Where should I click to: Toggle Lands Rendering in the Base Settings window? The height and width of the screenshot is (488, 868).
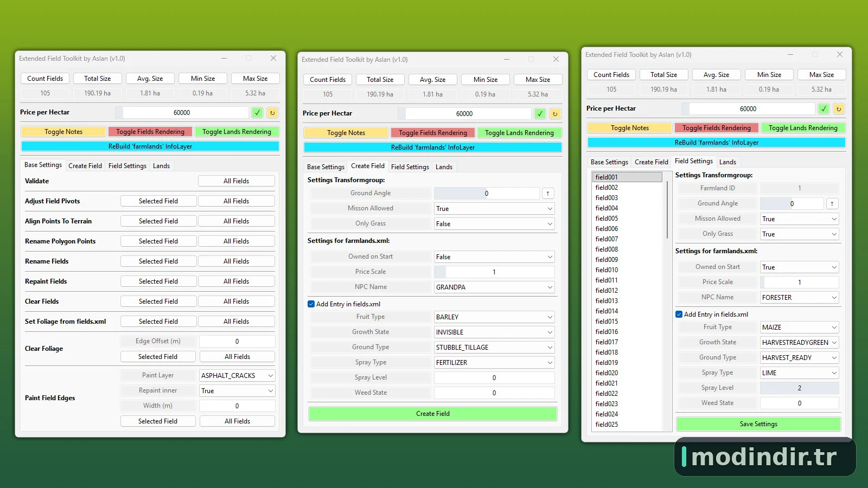(237, 132)
